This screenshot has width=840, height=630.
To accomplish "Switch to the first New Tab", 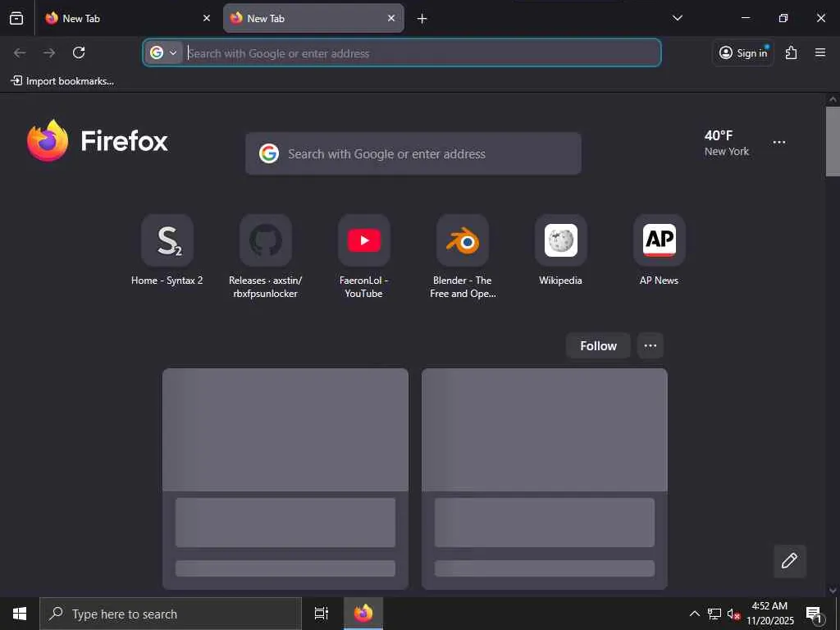I will [x=127, y=18].
